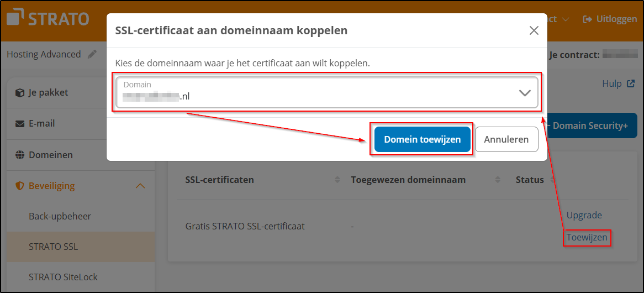Click Annuleren button
The height and width of the screenshot is (293, 644).
click(x=506, y=139)
